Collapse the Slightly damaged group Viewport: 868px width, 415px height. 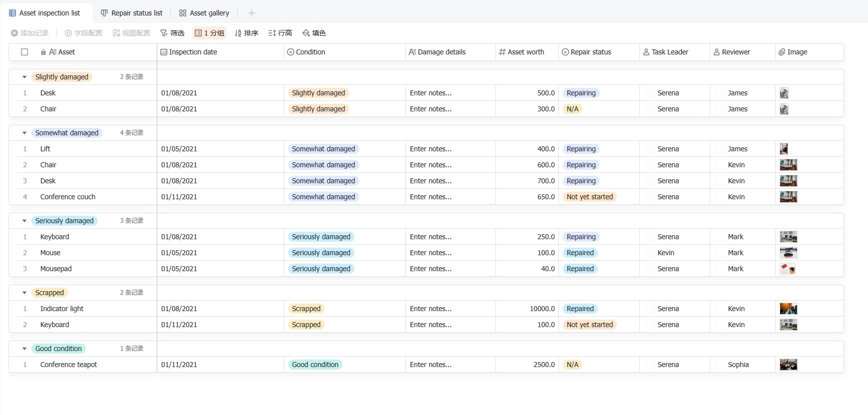24,77
